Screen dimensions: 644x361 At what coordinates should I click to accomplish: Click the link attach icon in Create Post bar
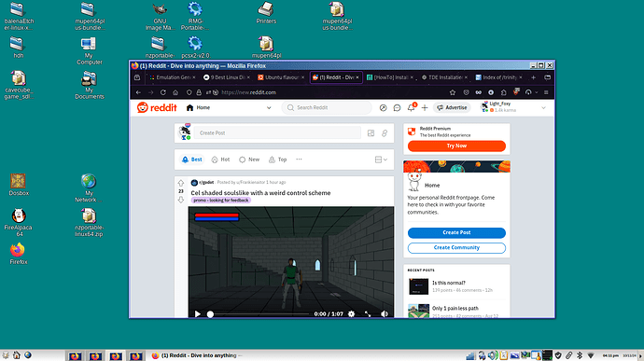(385, 133)
